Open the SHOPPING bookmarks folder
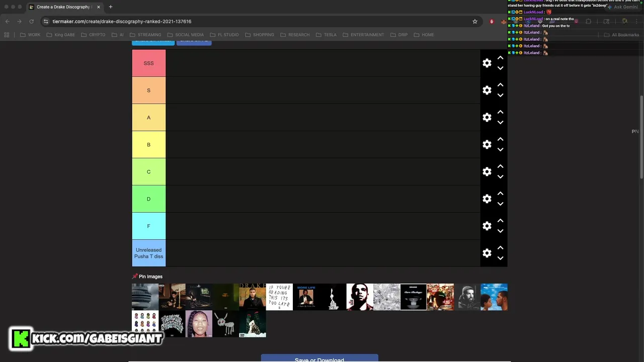The height and width of the screenshot is (362, 644). (x=259, y=35)
